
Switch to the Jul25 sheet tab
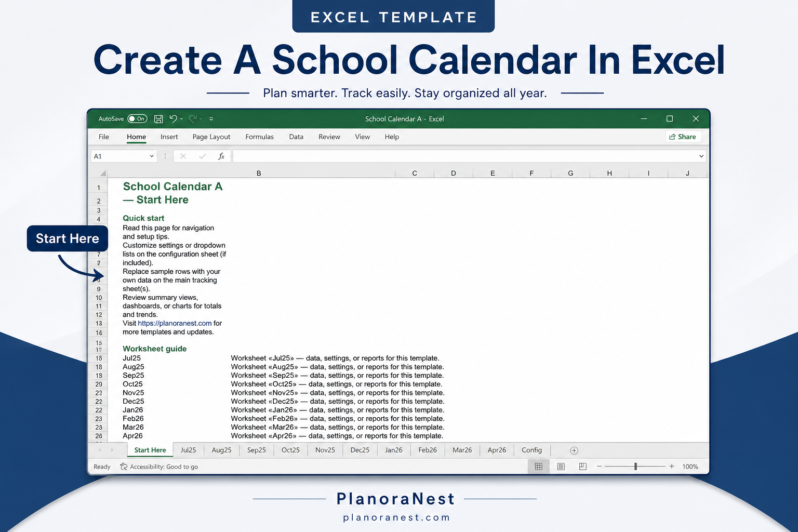click(x=188, y=450)
